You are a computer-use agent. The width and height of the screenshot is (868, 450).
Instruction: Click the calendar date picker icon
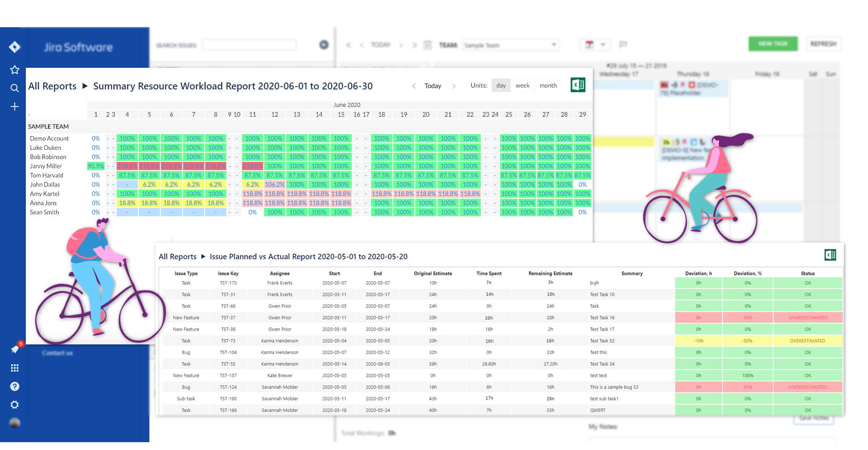[427, 45]
